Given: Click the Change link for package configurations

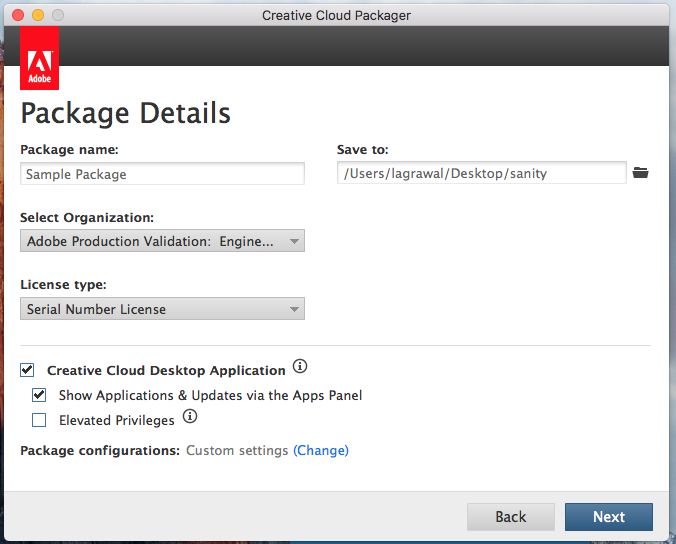Looking at the screenshot, I should pyautogui.click(x=321, y=451).
